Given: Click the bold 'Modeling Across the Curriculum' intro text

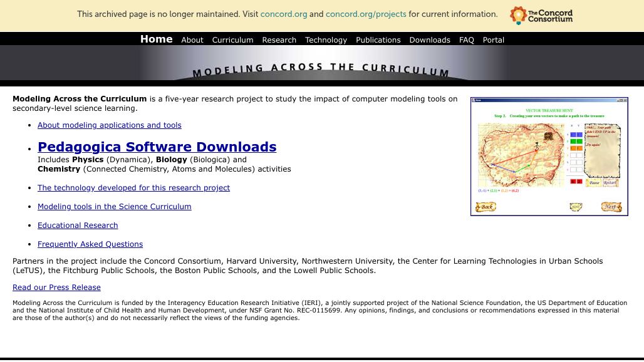Looking at the screenshot, I should pos(80,99).
